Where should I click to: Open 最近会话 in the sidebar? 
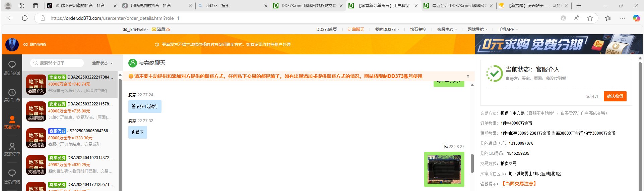12,68
